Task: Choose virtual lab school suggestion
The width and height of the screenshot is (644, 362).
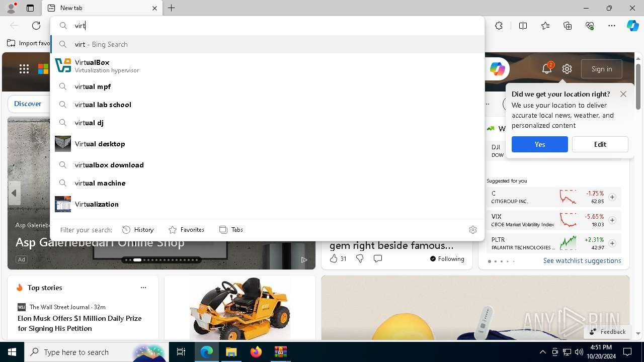Action: [x=267, y=105]
